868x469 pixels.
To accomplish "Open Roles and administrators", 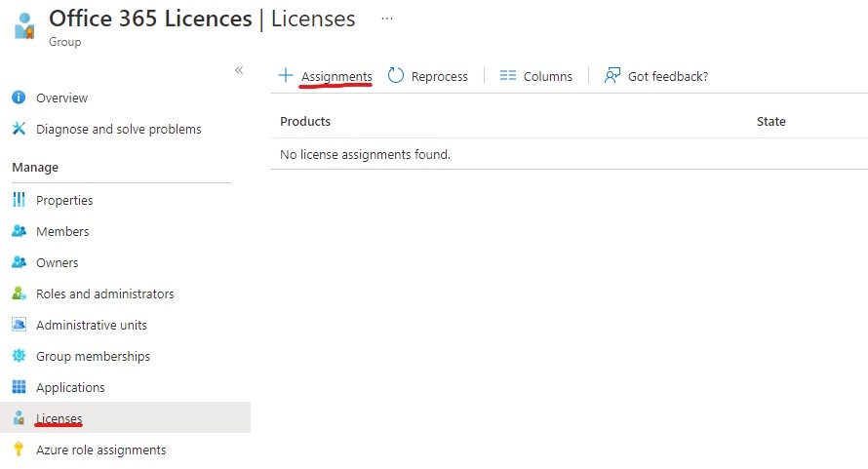I will (x=104, y=293).
